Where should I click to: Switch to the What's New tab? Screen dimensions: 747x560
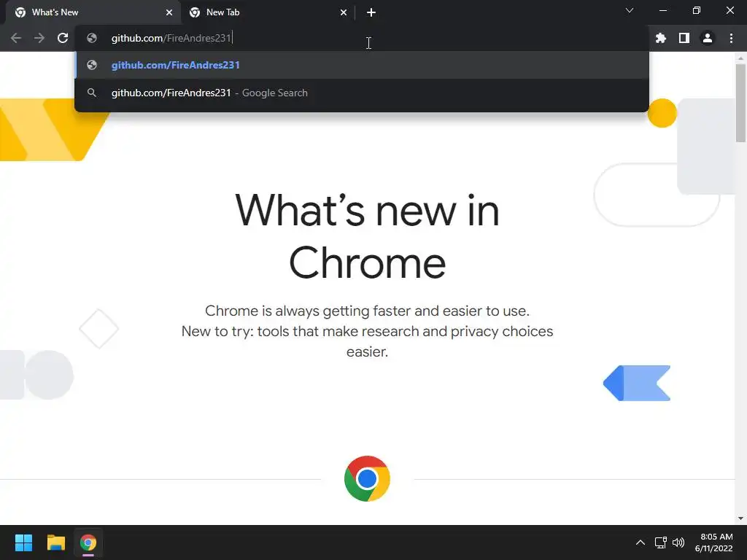pos(94,12)
